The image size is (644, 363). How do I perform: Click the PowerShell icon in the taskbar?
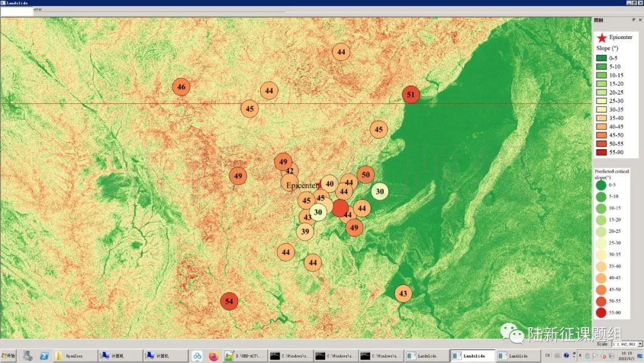tap(44, 356)
